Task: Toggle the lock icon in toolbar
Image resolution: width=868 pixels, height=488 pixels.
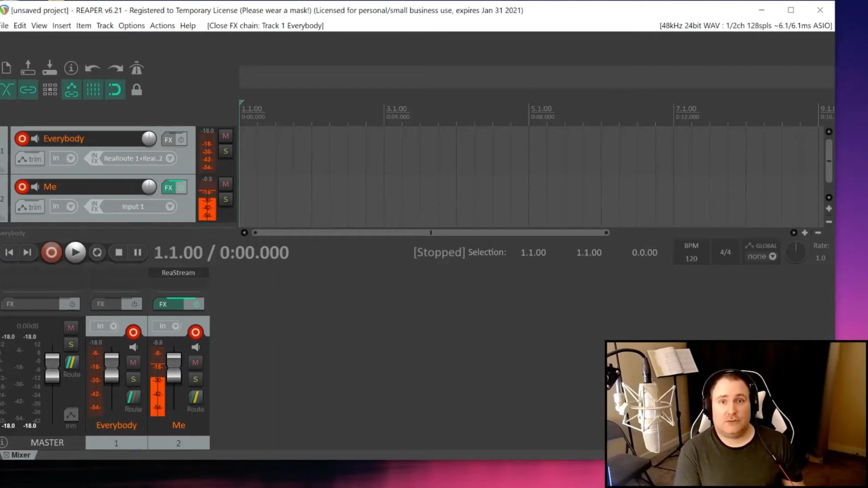Action: click(136, 90)
